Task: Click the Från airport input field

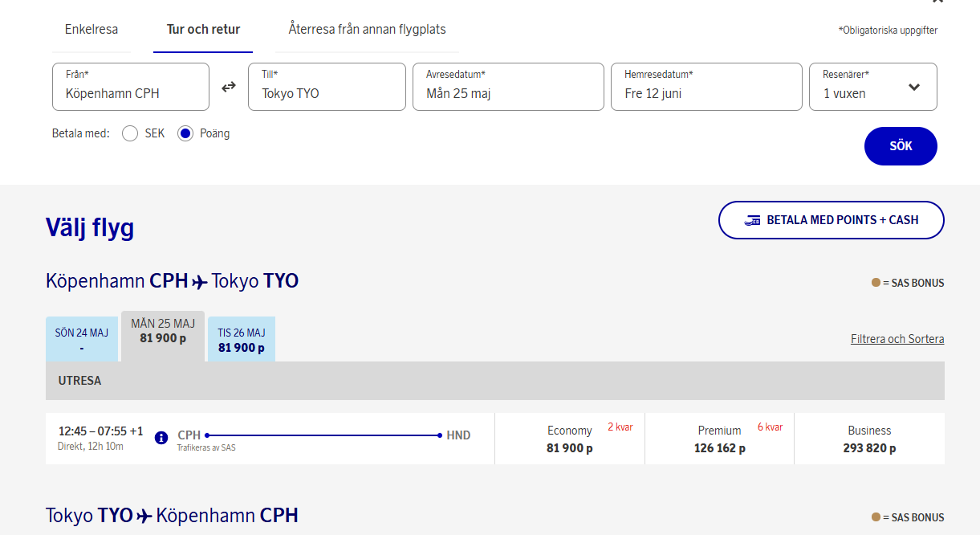Action: point(131,87)
